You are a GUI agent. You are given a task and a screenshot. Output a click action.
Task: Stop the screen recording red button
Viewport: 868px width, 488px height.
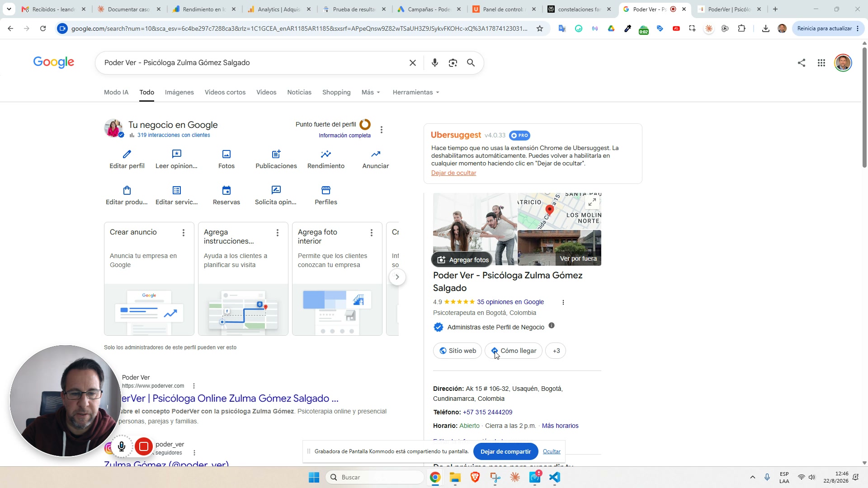coord(144,447)
